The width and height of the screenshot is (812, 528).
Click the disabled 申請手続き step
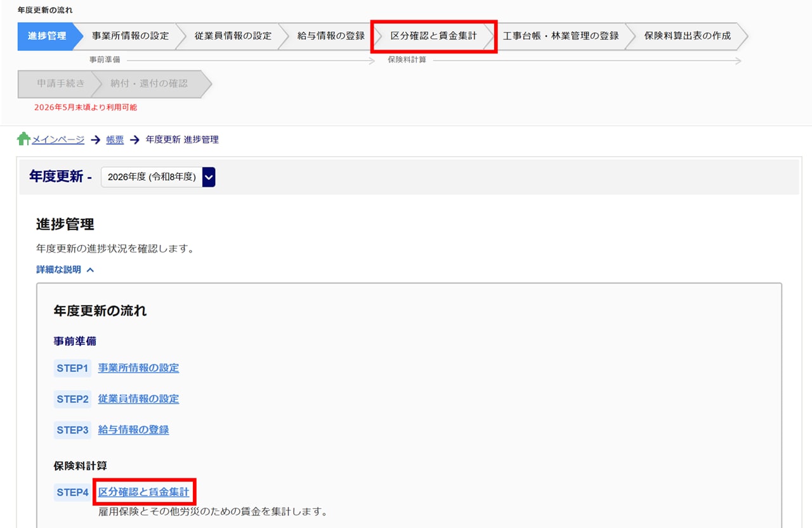click(60, 84)
